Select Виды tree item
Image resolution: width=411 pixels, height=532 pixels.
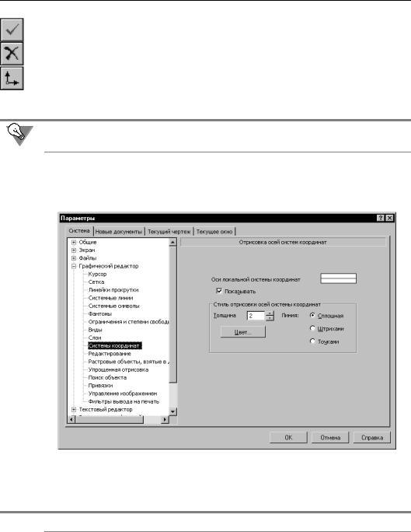point(95,330)
